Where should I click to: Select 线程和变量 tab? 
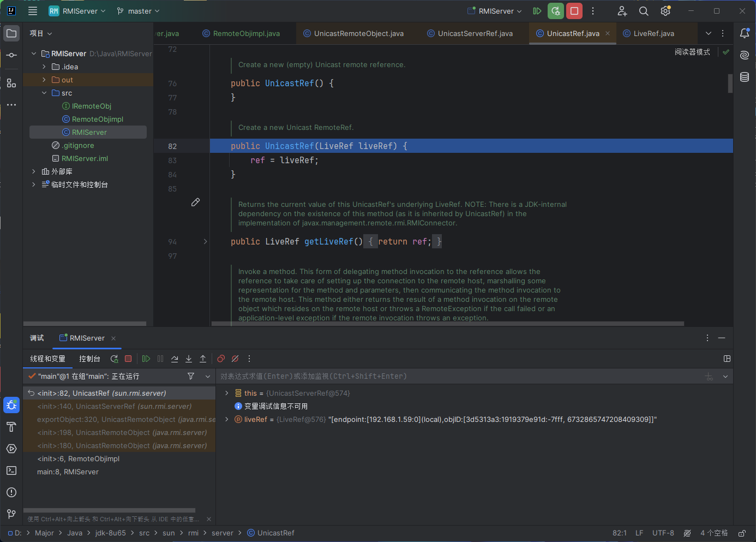47,359
